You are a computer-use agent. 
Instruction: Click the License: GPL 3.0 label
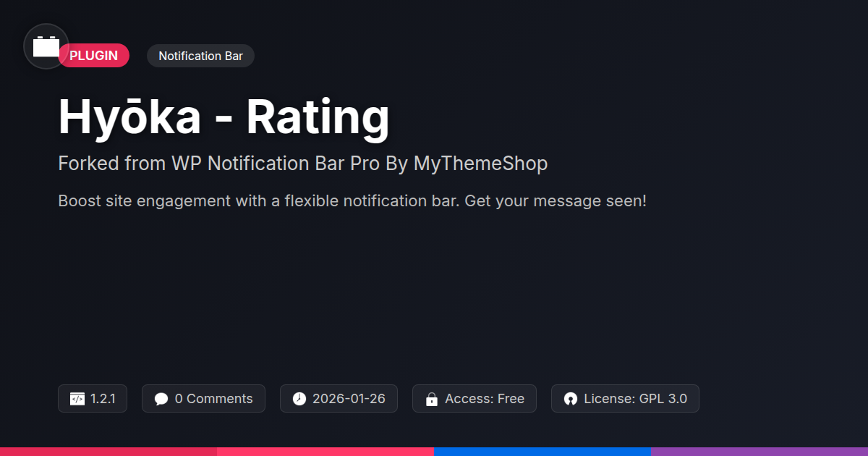coord(636,399)
